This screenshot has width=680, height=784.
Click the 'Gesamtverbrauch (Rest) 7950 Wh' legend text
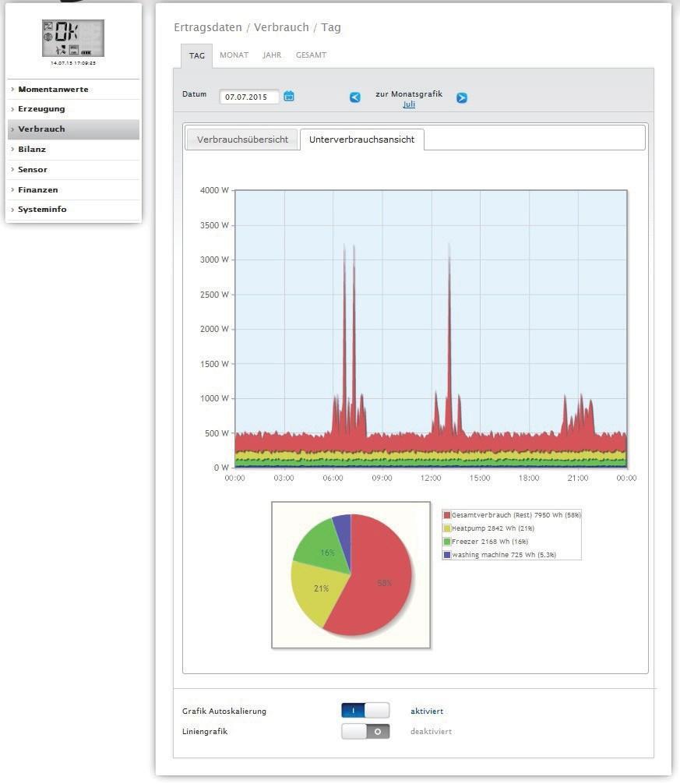point(516,515)
